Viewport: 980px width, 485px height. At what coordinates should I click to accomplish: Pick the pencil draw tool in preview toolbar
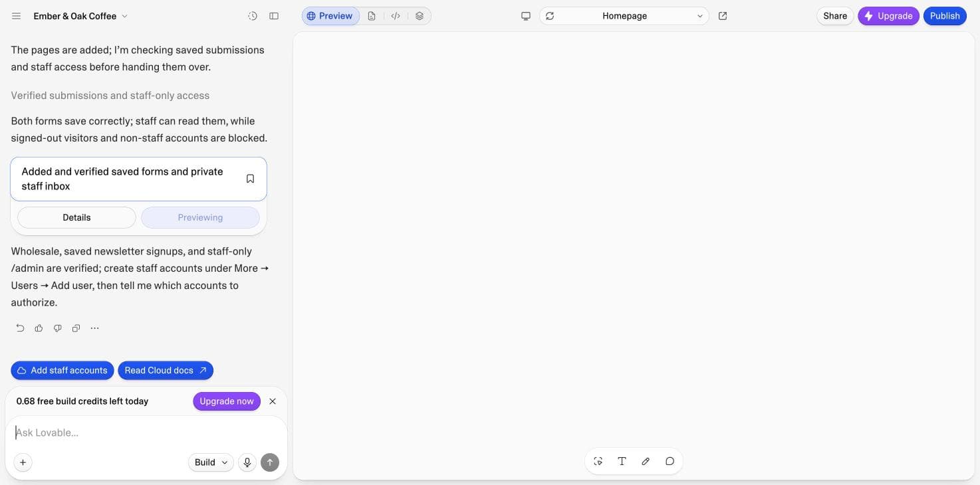(x=646, y=461)
